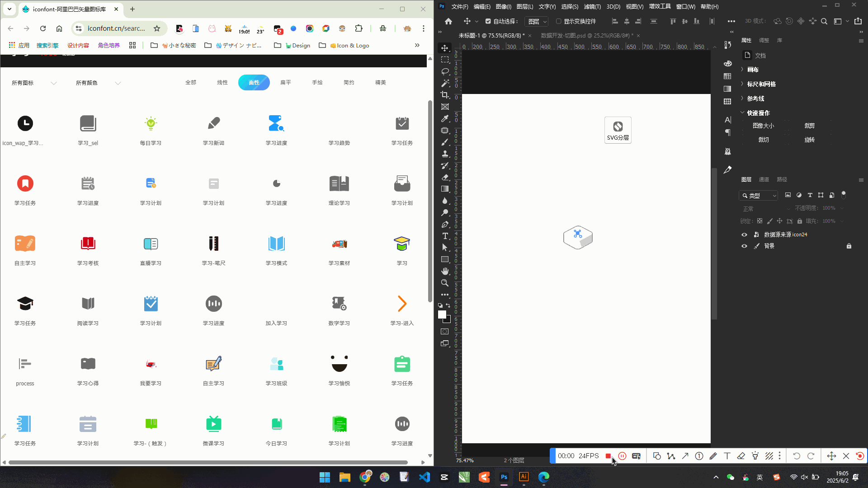Open the 图层 auto-select dropdown
Screen dimensions: 868x488
(537, 21)
